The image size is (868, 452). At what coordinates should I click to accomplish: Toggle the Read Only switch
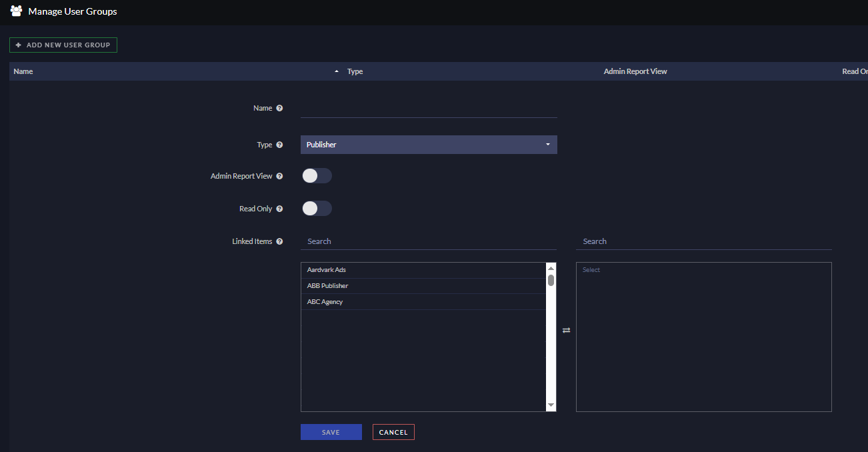point(317,209)
